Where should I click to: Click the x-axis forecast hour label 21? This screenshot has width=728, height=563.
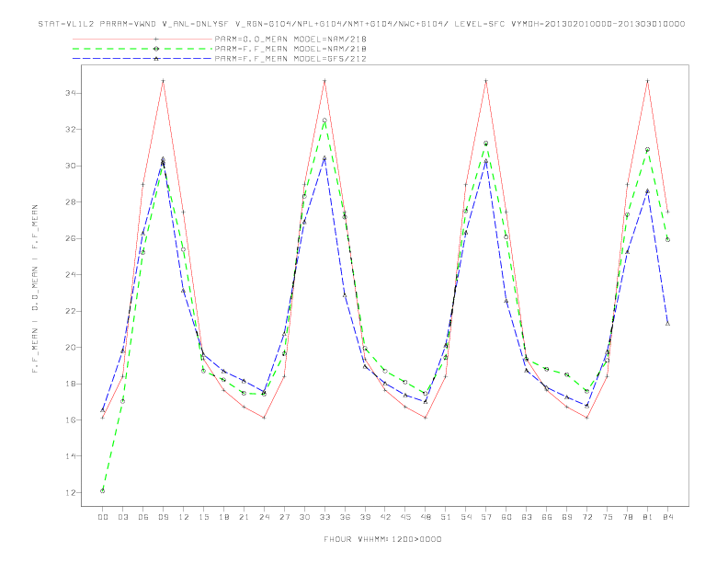[244, 517]
